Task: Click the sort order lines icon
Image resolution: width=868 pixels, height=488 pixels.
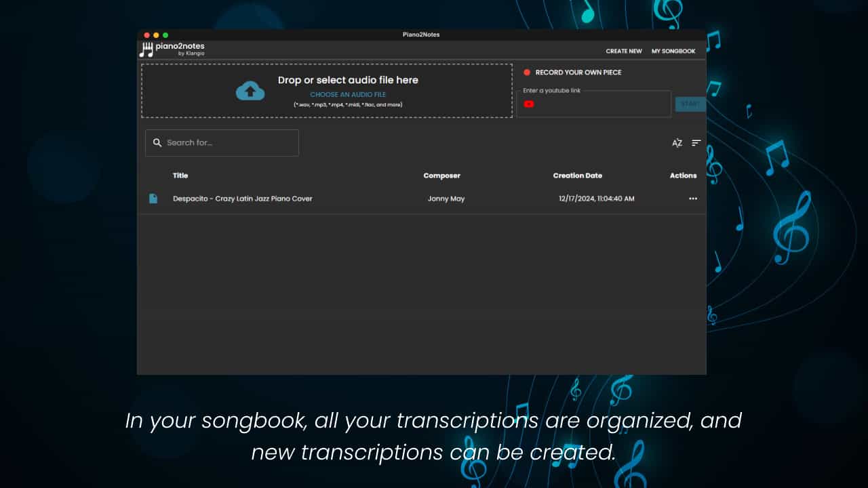Action: pos(696,143)
